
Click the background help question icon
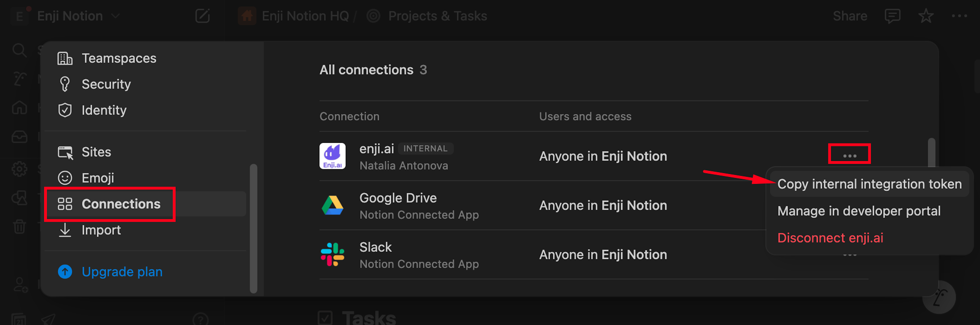tap(200, 319)
